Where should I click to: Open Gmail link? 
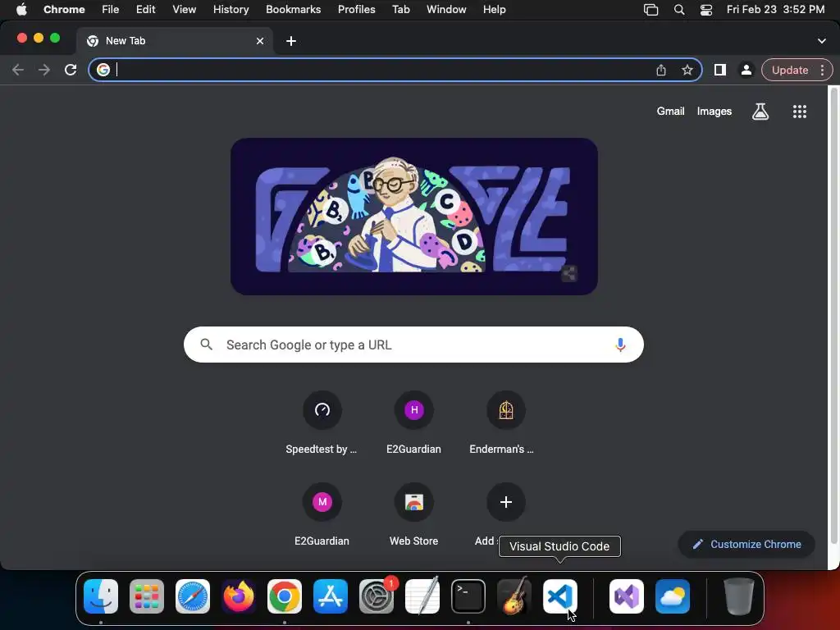click(671, 112)
